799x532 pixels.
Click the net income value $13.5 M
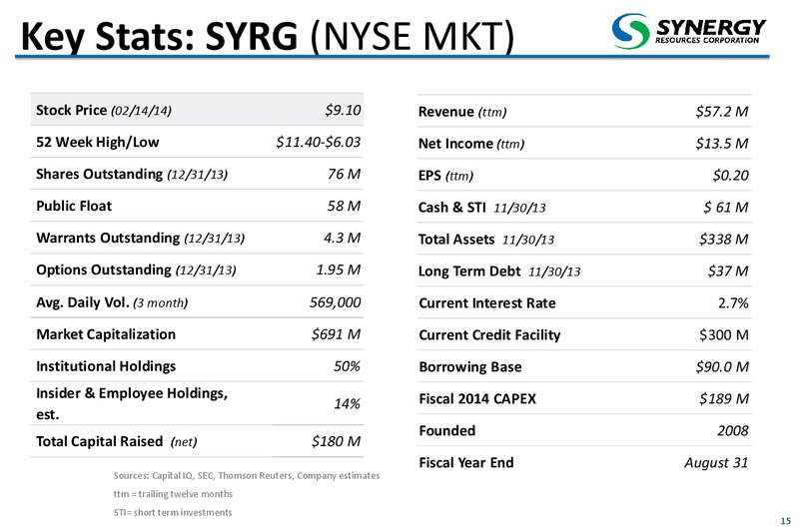(722, 144)
